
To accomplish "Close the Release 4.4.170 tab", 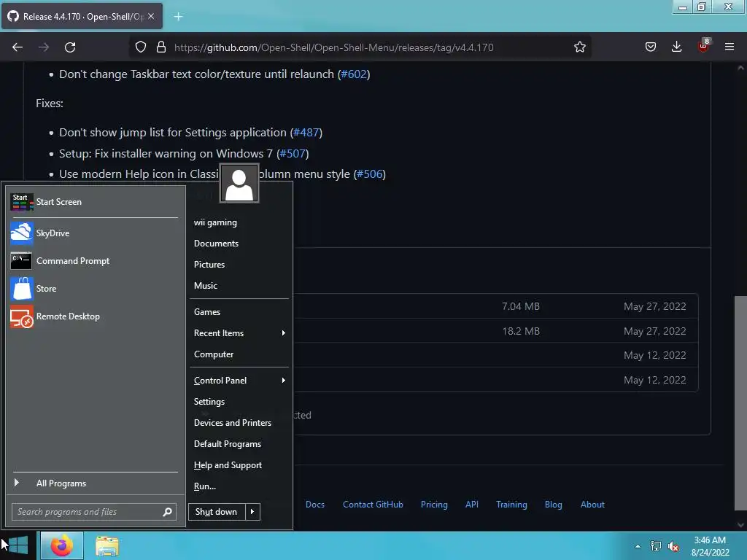I will (151, 16).
